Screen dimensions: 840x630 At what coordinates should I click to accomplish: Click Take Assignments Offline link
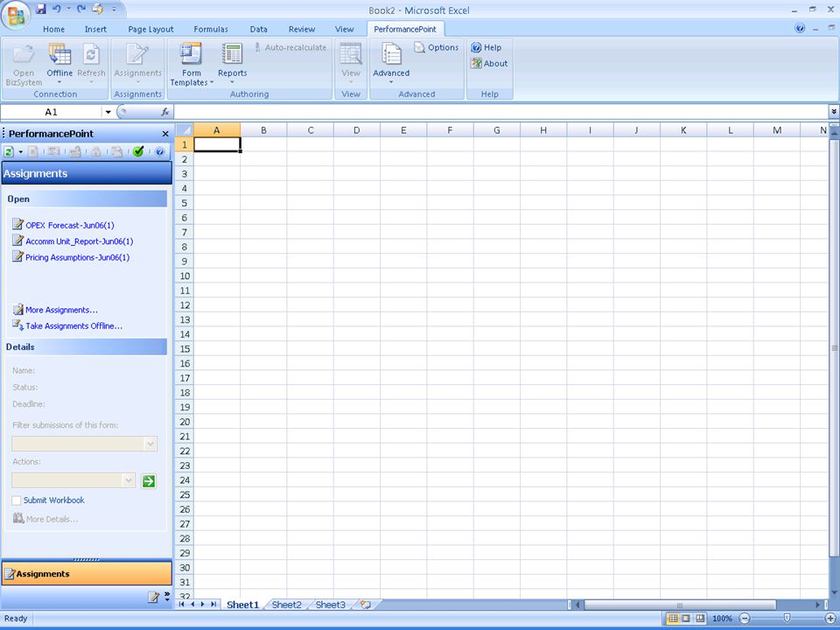coord(73,326)
